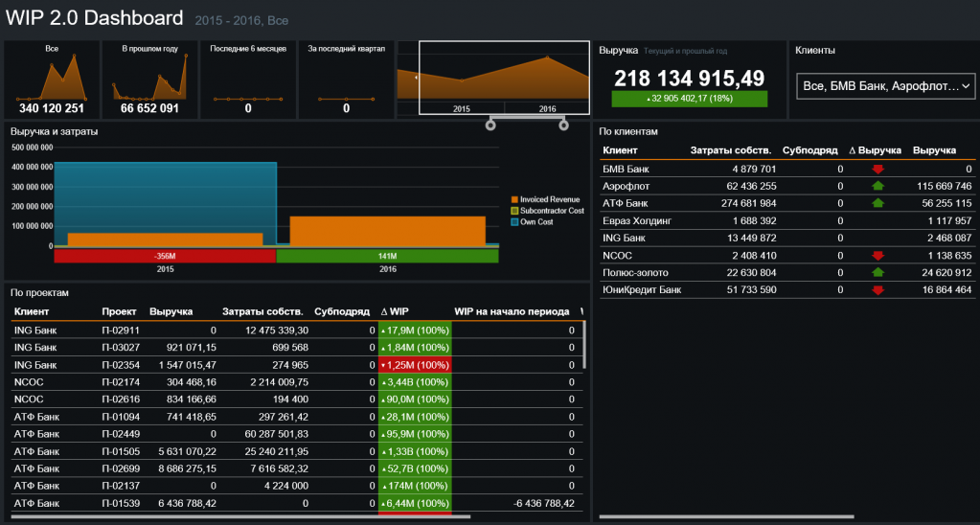Viewport: 980px width, 525px height.
Task: Click the 3,44B (100%) WIP cell
Action: pyautogui.click(x=415, y=382)
